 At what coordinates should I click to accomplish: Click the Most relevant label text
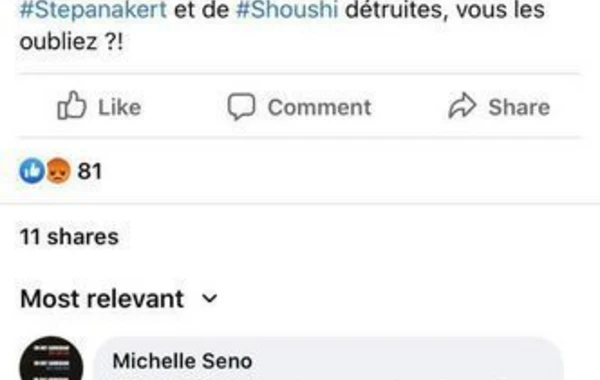pos(102,298)
